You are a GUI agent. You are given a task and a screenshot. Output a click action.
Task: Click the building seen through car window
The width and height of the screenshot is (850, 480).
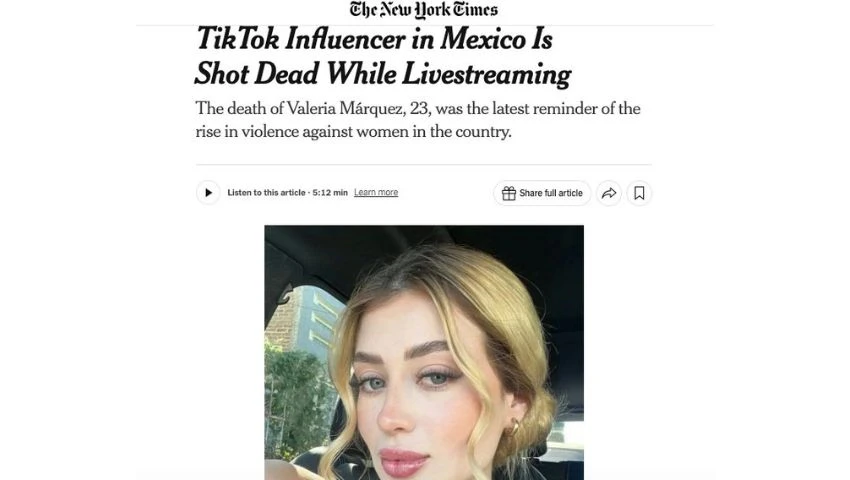(304, 320)
